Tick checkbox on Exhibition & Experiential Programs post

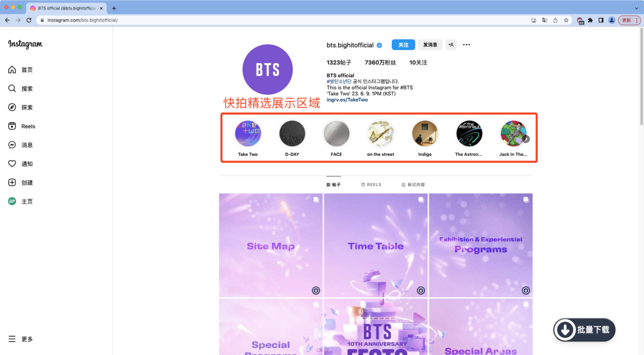tap(526, 200)
